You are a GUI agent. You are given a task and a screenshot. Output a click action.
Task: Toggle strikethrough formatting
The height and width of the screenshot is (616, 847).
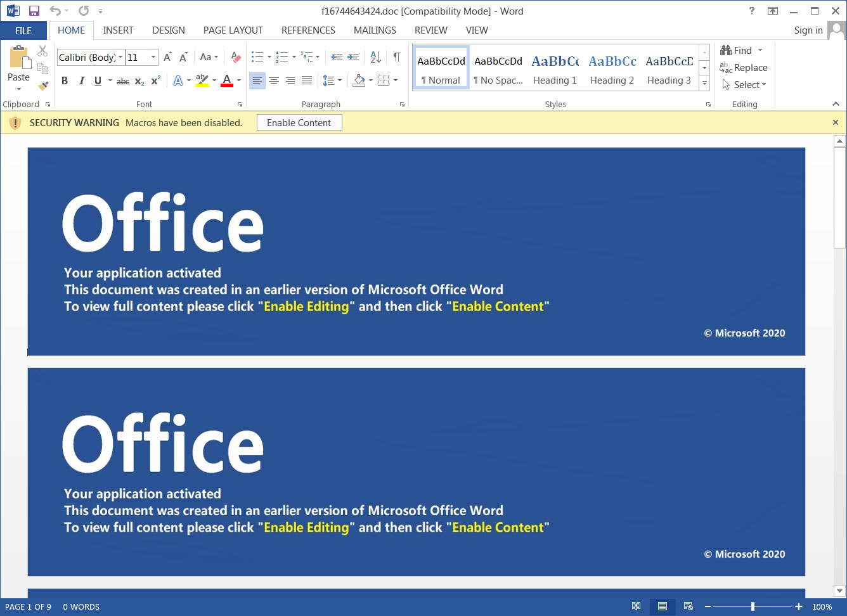tap(122, 80)
